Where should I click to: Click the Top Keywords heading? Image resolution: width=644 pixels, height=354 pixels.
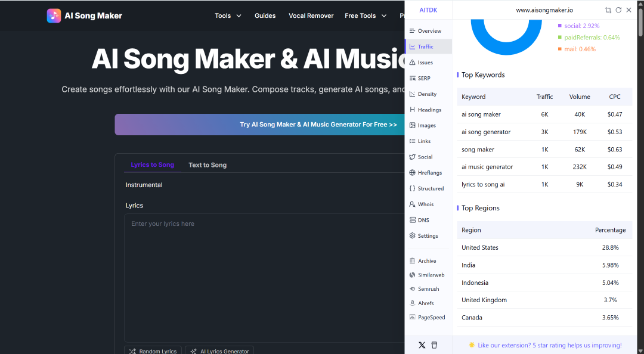483,74
